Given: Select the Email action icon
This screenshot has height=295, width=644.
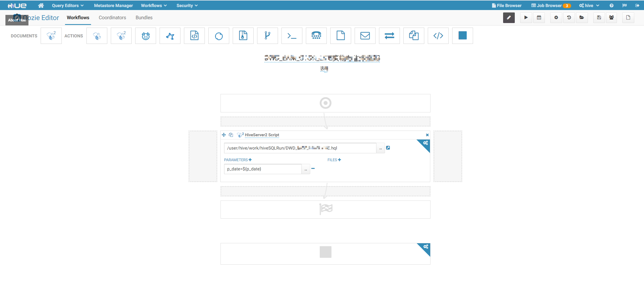Looking at the screenshot, I should [365, 36].
